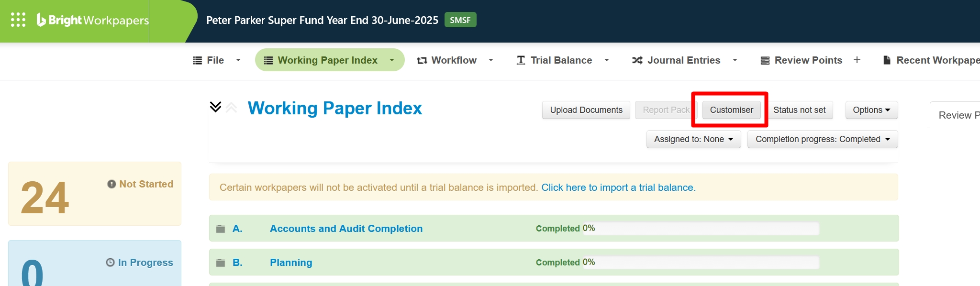This screenshot has height=286, width=980.
Task: Add a review point with plus icon
Action: tap(857, 60)
